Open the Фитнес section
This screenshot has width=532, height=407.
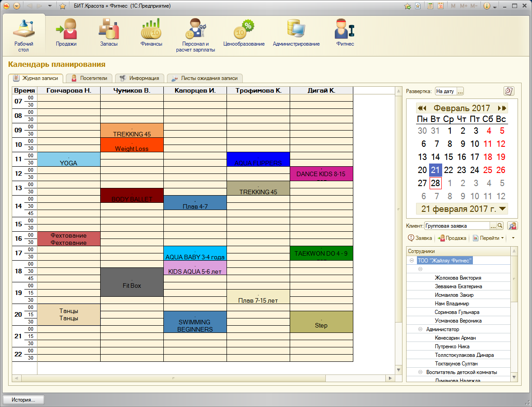click(345, 33)
